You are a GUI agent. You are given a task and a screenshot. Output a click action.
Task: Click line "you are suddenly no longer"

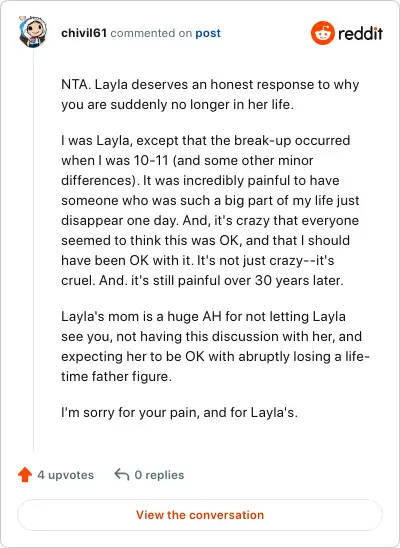tap(177, 104)
